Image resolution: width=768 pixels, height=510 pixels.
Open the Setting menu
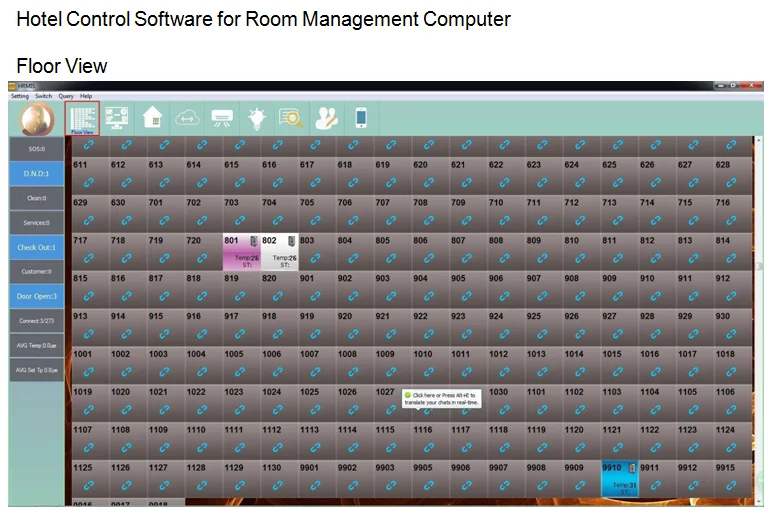tap(20, 96)
